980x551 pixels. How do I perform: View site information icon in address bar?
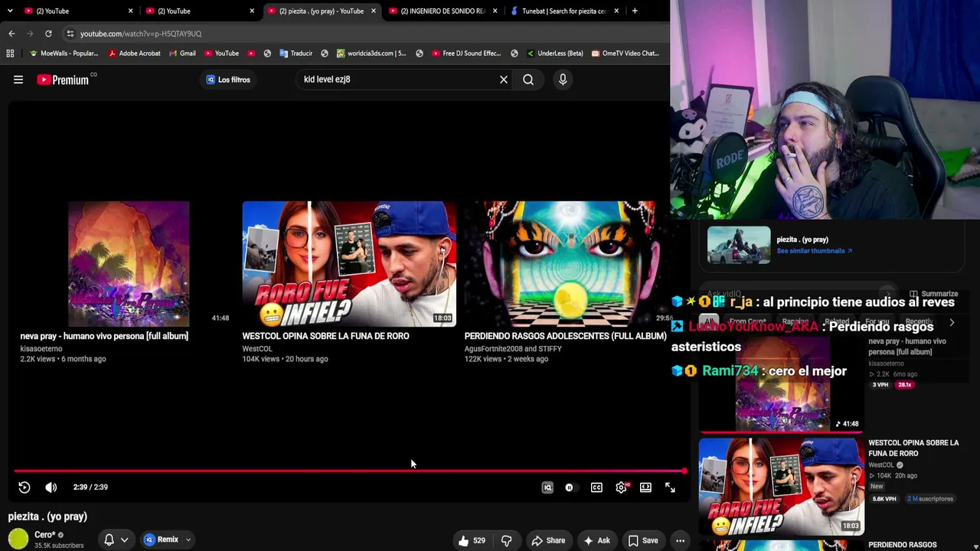pyautogui.click(x=70, y=34)
